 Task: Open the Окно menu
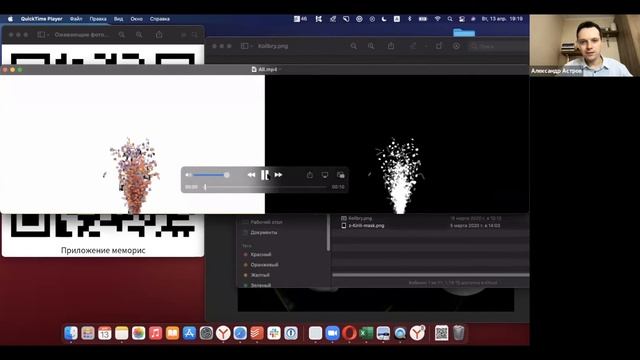[x=136, y=19]
